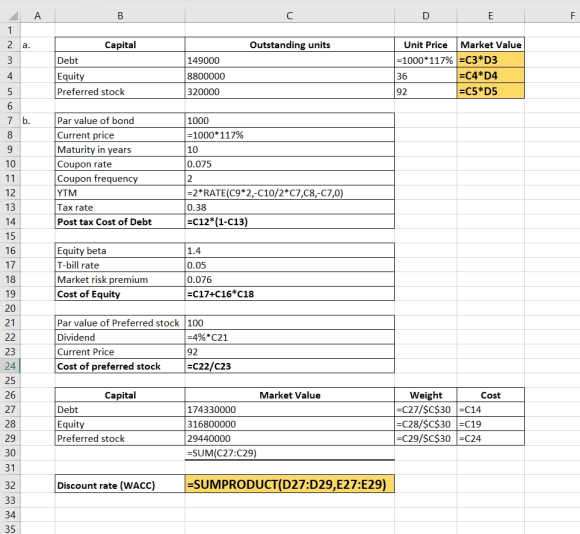The width and height of the screenshot is (580, 534).
Task: Select the Market Value header in row 2
Action: (x=490, y=45)
